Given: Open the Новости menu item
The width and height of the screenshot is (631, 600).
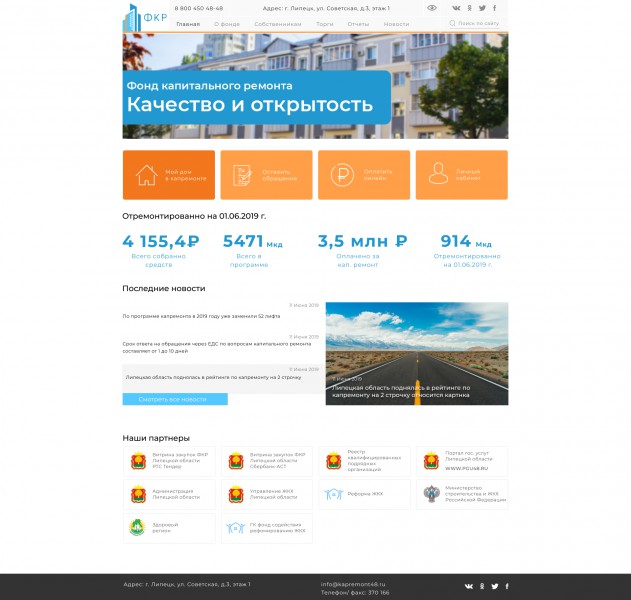Looking at the screenshot, I should pyautogui.click(x=396, y=24).
